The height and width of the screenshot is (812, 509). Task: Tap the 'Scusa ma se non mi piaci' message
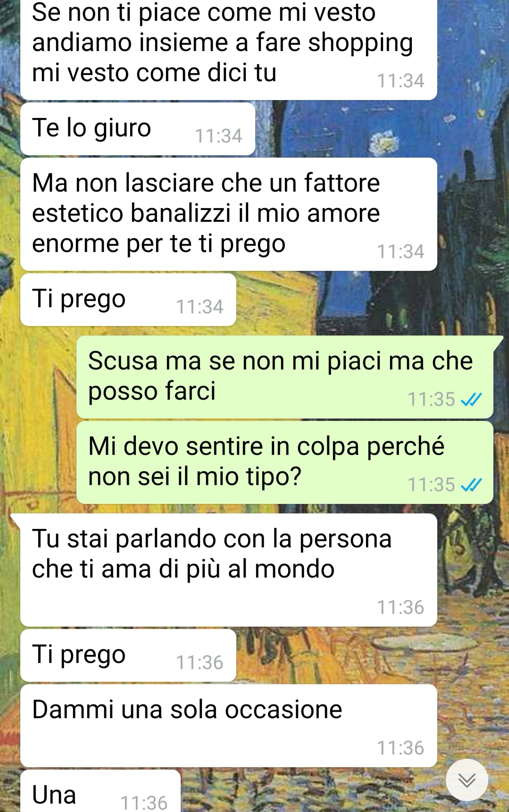click(285, 377)
